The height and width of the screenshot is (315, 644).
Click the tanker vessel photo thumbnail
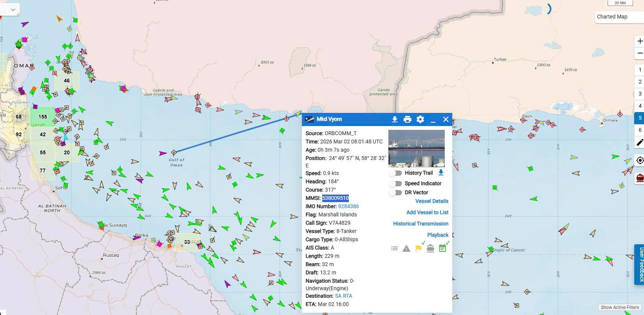(416, 149)
